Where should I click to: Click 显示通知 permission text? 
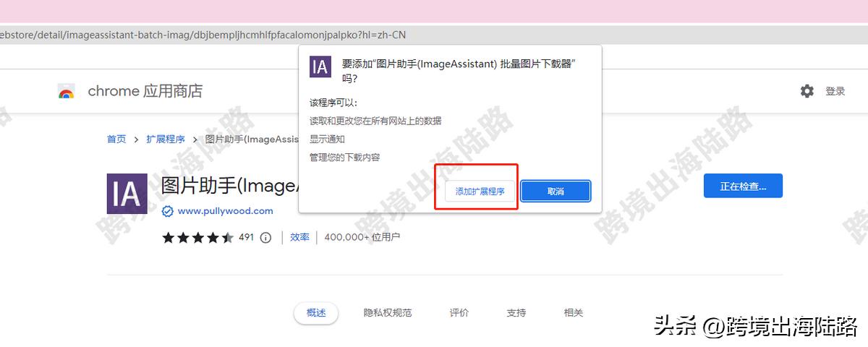tap(327, 139)
